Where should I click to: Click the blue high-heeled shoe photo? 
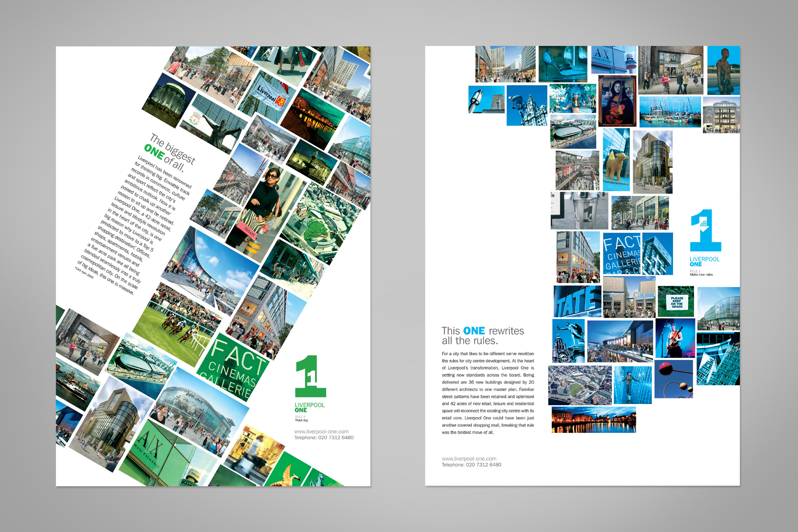tap(563, 64)
